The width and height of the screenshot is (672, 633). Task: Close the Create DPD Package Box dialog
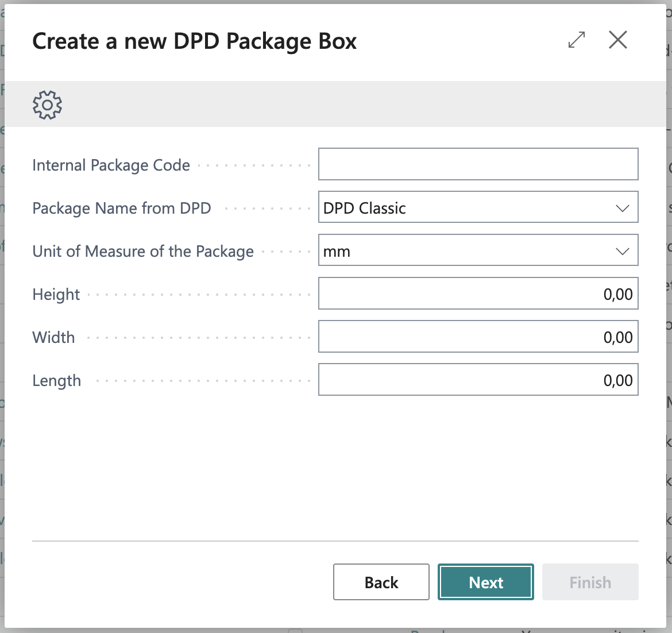(x=618, y=40)
